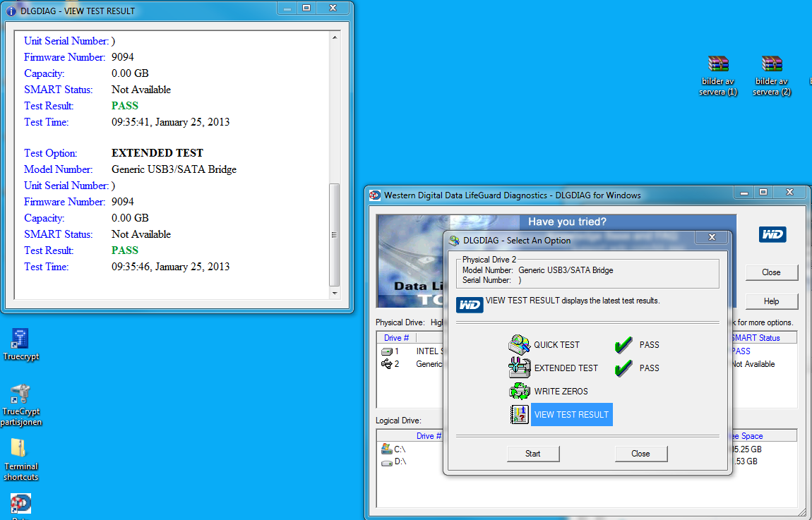The width and height of the screenshot is (812, 520).
Task: Open the Terminal shortcuts folder
Action: [x=20, y=460]
